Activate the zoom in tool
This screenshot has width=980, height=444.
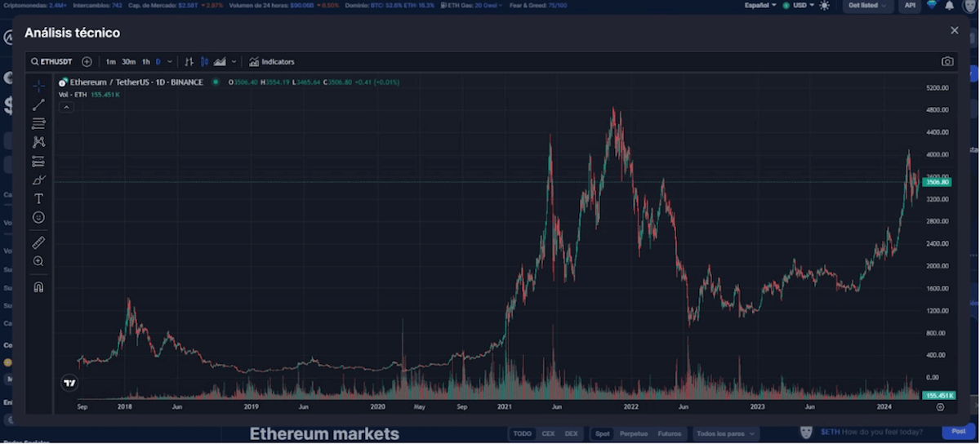coord(38,261)
